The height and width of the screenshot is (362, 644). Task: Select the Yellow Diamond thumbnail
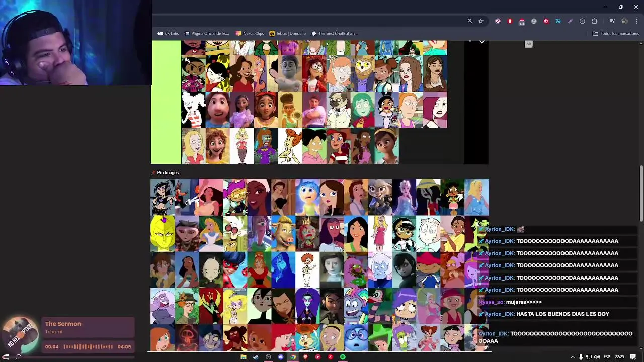pyautogui.click(x=163, y=234)
